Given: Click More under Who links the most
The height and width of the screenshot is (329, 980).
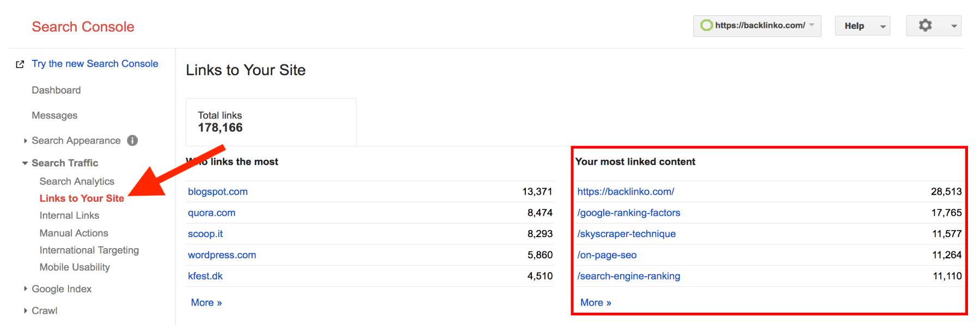Looking at the screenshot, I should [x=206, y=303].
